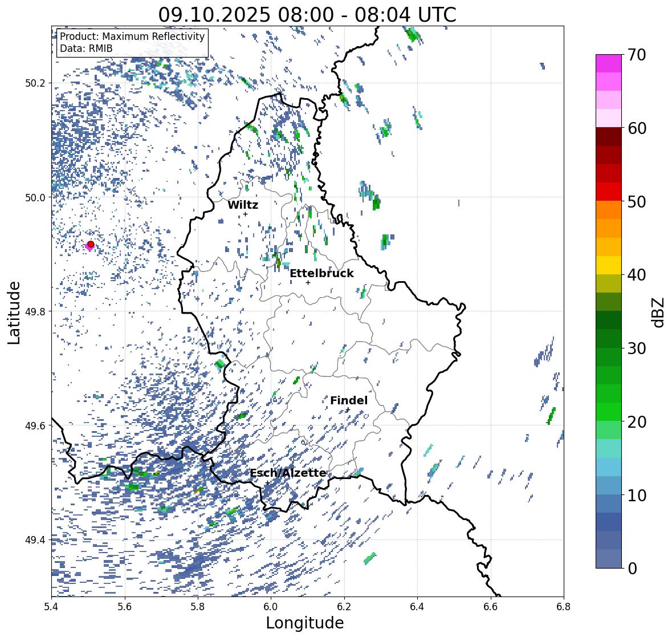Click the 'Product: Maximum Reflectivity' legend line
The height and width of the screenshot is (637, 672).
coord(132,36)
